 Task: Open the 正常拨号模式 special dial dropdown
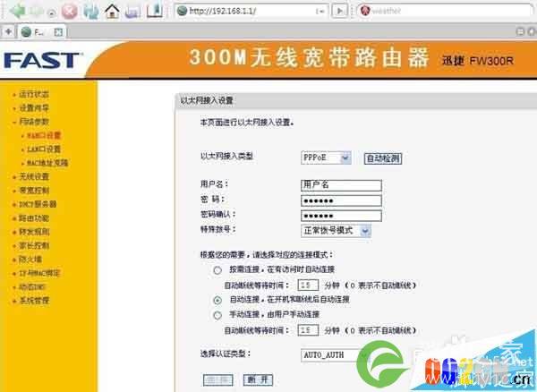point(336,231)
